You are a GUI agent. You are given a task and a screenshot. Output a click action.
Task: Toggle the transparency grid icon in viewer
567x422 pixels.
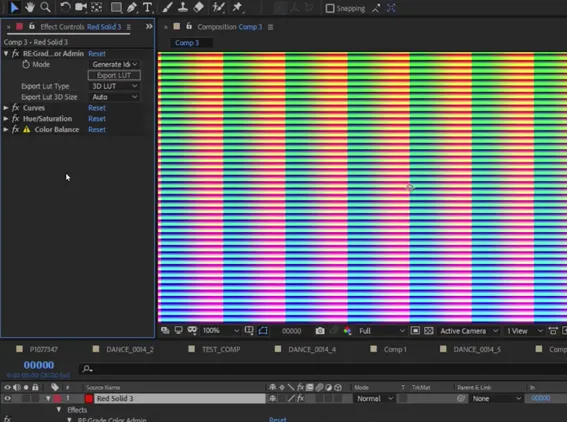[429, 331]
